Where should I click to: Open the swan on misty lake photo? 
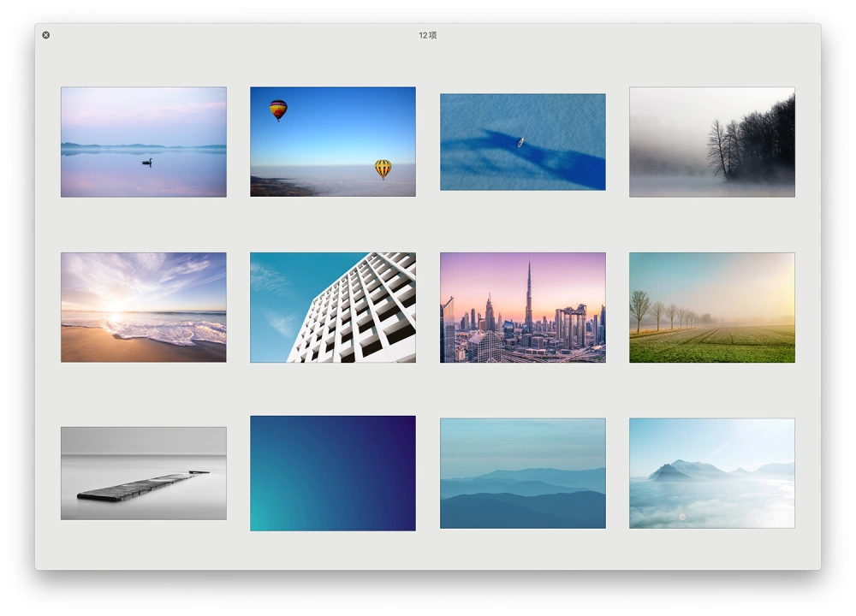[144, 142]
